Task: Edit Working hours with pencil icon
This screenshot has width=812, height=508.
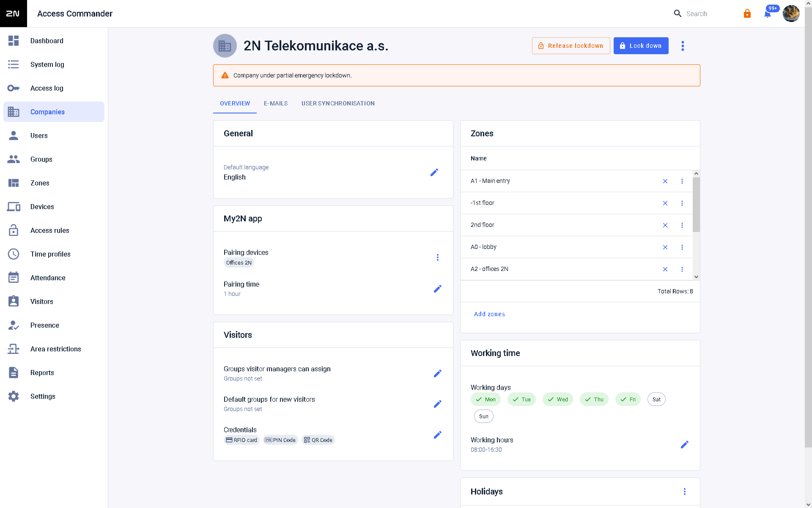Action: tap(684, 444)
